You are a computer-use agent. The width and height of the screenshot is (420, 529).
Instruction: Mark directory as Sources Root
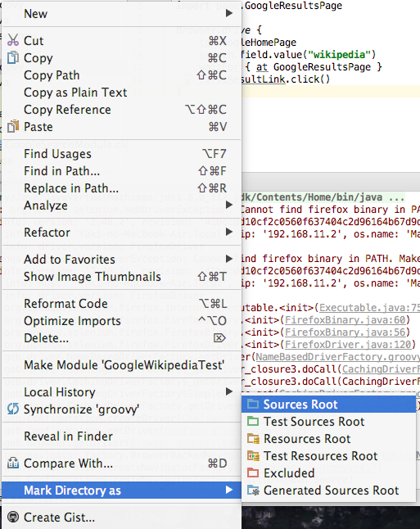(x=328, y=404)
